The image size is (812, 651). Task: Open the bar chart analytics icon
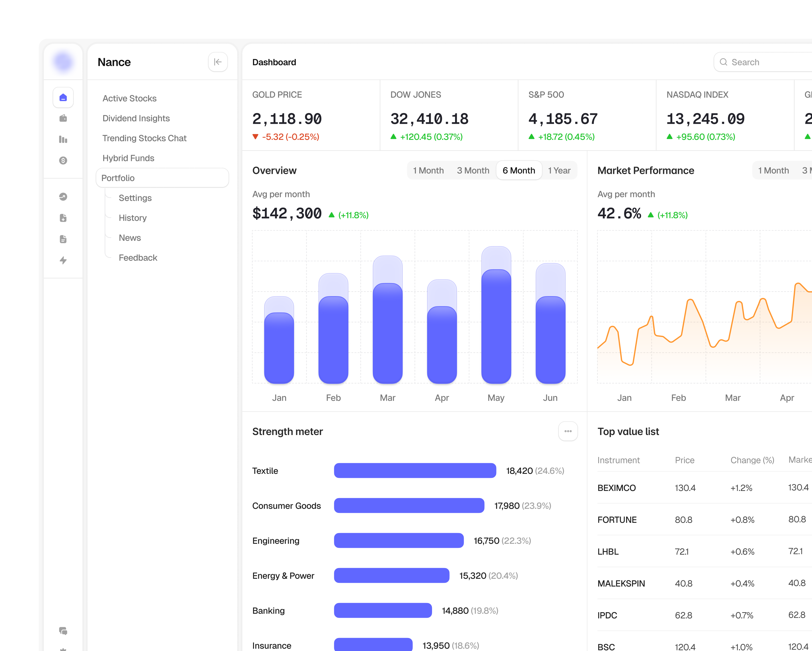(63, 139)
